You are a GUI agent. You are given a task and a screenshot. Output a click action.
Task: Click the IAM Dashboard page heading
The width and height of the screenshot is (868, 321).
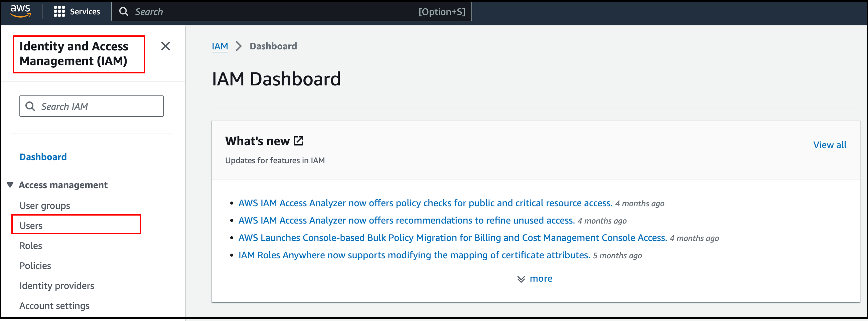[x=276, y=79]
